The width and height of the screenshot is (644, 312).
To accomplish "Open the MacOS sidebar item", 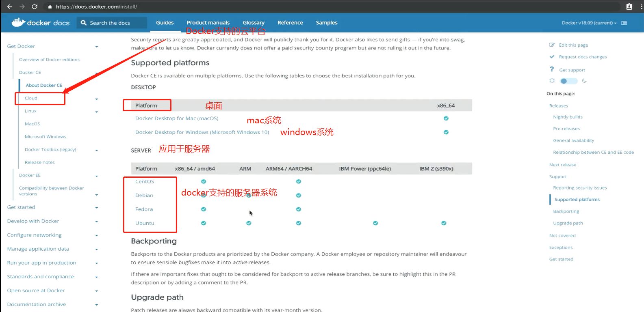I will (32, 124).
